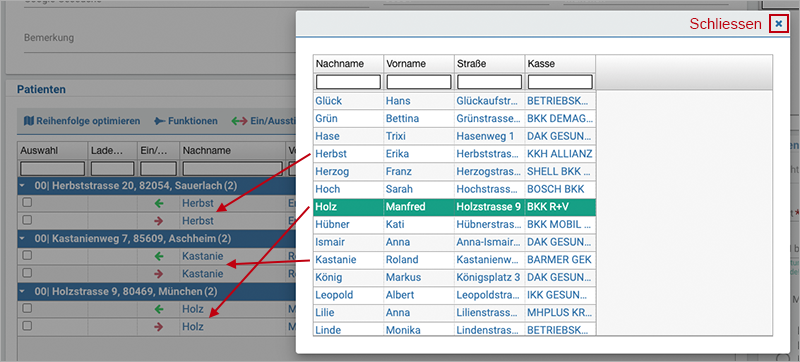This screenshot has height=362, width=800.
Task: Tick checkbox of first Kastanie row
Action: 27,255
